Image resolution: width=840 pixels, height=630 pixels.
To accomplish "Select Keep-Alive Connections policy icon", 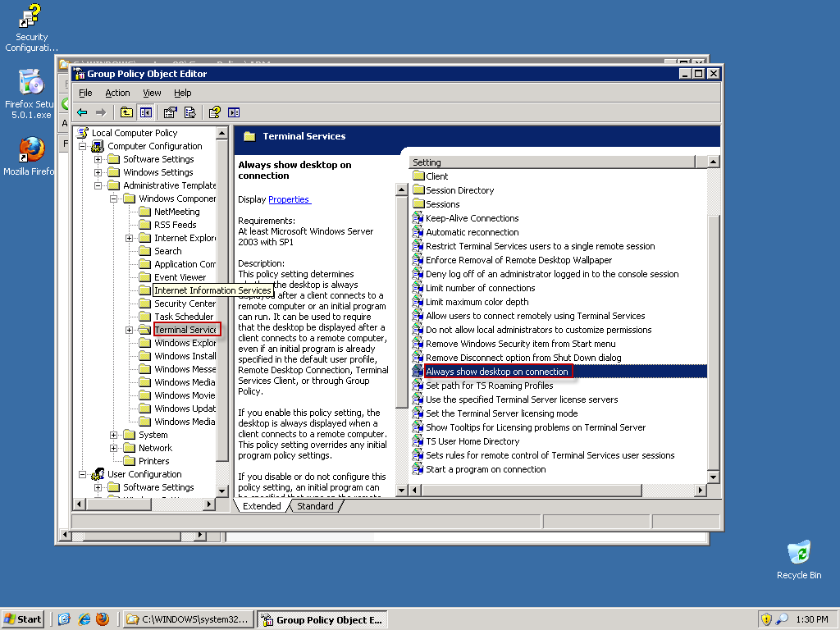I will [x=418, y=218].
